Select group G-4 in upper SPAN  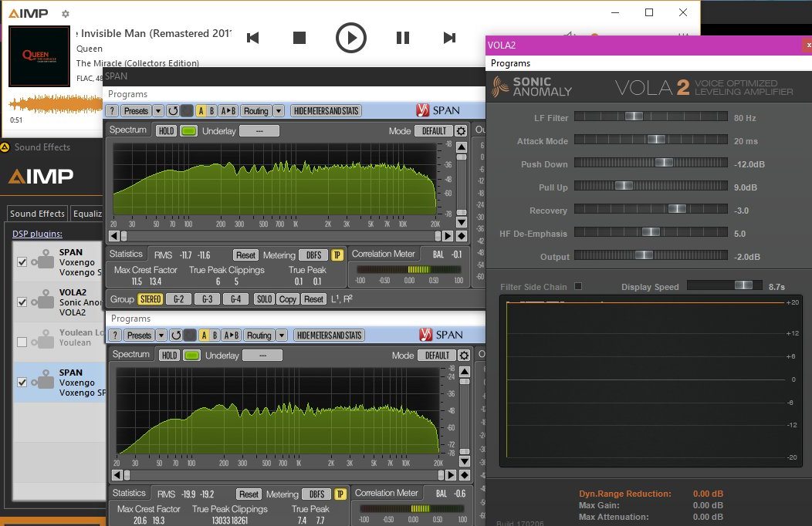coord(235,299)
